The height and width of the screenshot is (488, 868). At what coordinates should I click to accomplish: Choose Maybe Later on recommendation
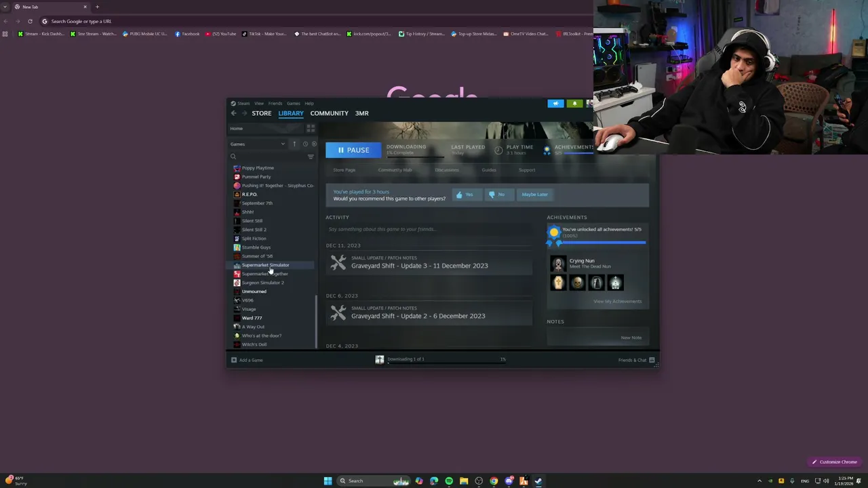(x=534, y=195)
